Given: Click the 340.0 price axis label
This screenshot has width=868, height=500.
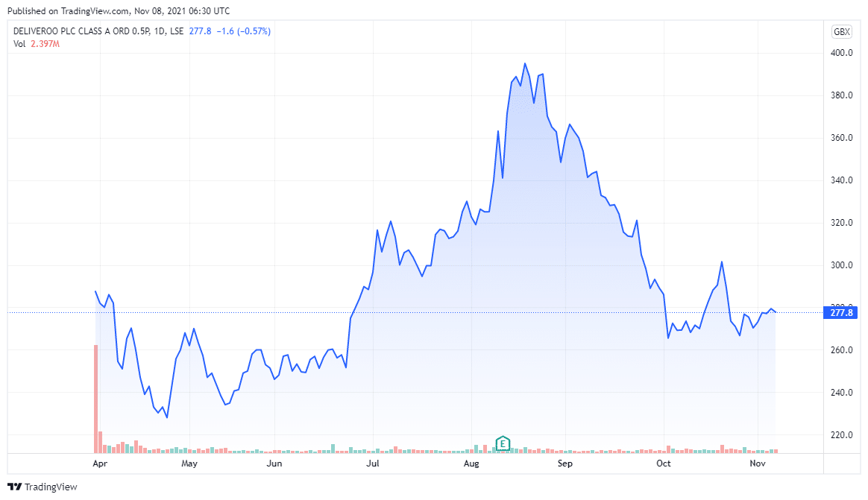Looking at the screenshot, I should (x=841, y=180).
